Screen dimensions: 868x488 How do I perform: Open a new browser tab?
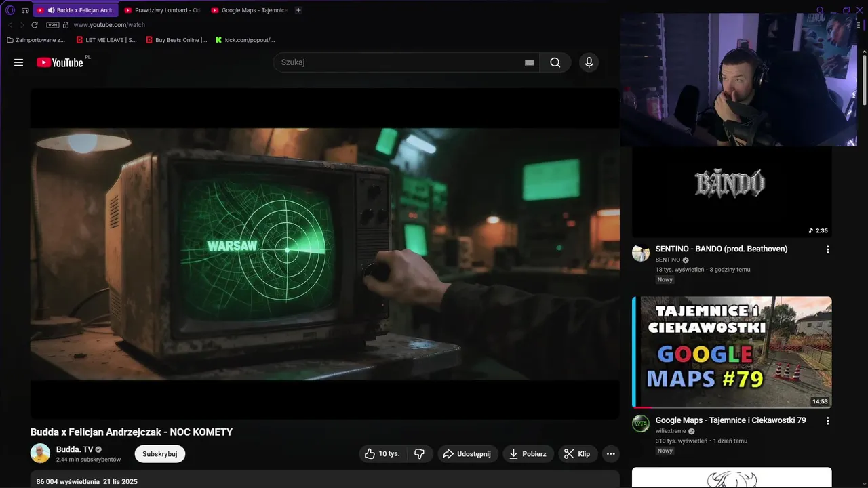click(298, 10)
